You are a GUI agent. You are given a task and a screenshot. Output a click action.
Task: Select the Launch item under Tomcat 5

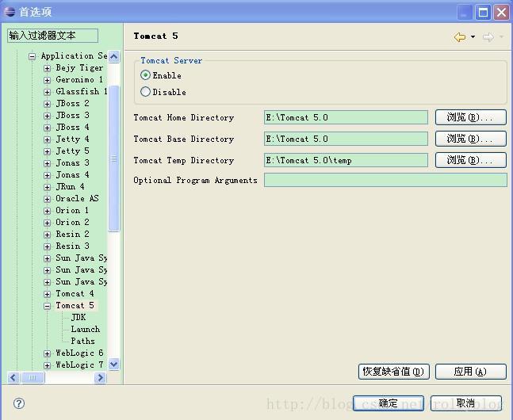pos(86,329)
